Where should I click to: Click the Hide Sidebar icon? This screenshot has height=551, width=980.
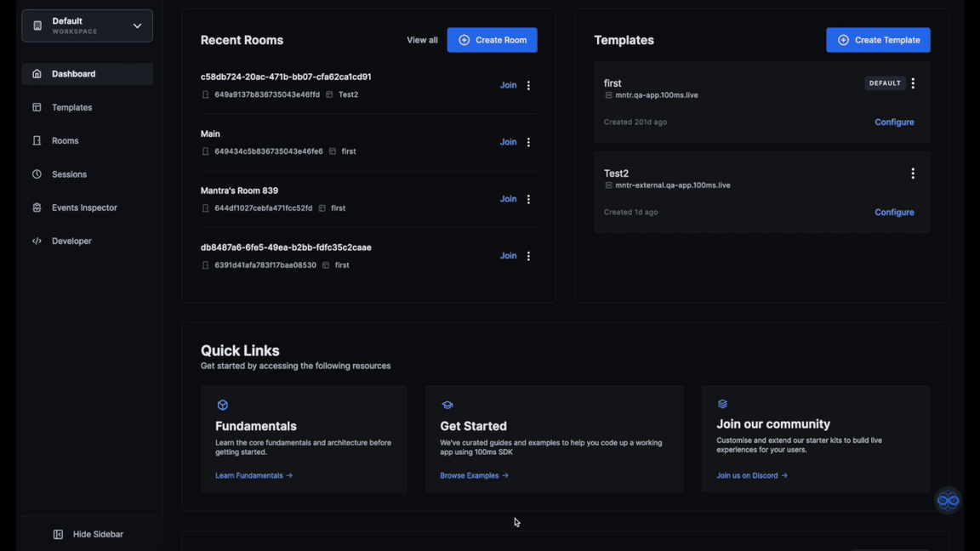click(x=58, y=534)
